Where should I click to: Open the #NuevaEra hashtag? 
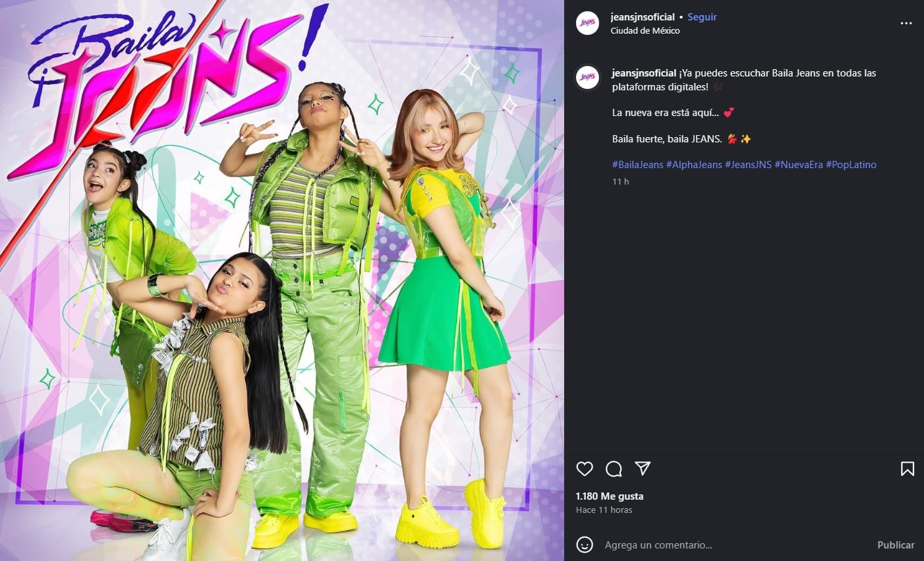[799, 165]
